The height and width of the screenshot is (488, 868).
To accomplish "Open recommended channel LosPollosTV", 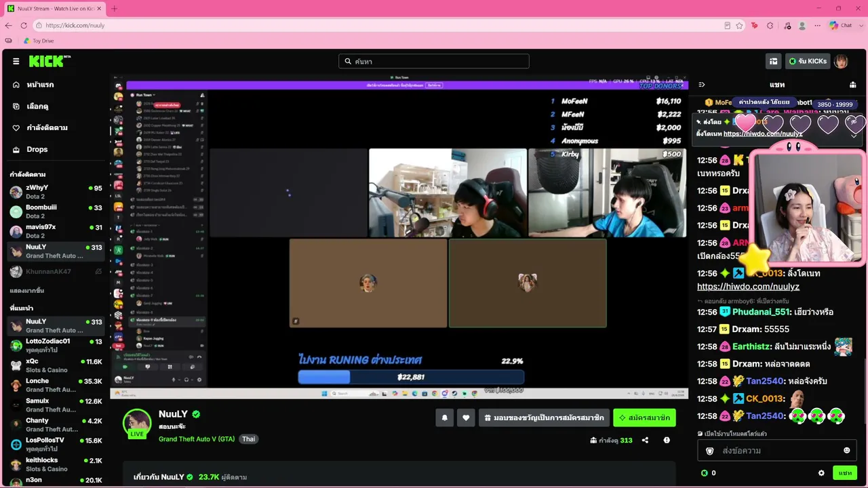I will (56, 444).
